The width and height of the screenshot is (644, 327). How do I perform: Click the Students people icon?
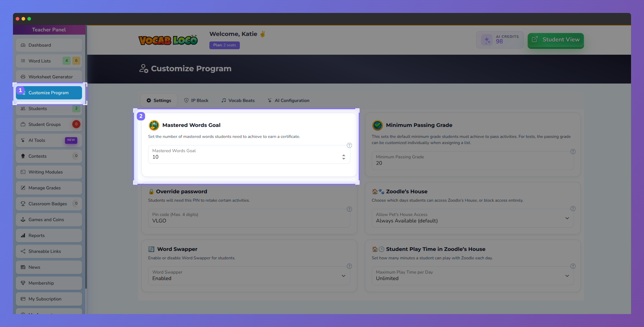pos(23,108)
